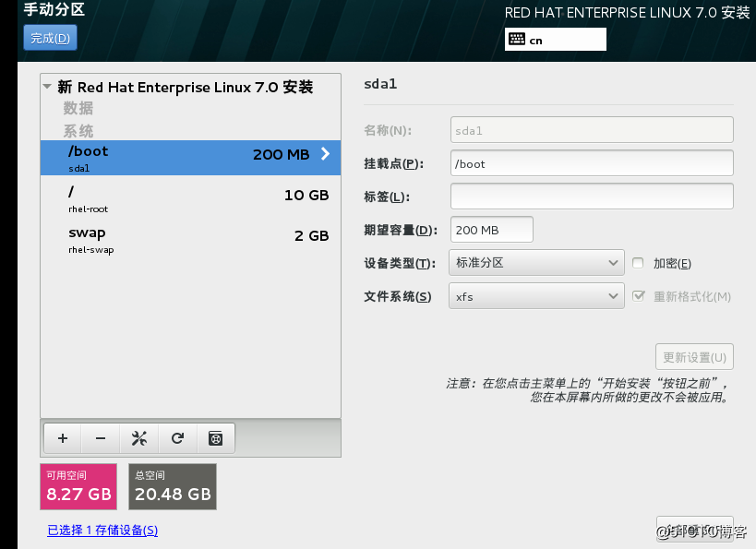Open the disk summary icon button
This screenshot has height=549, width=756.
[215, 438]
